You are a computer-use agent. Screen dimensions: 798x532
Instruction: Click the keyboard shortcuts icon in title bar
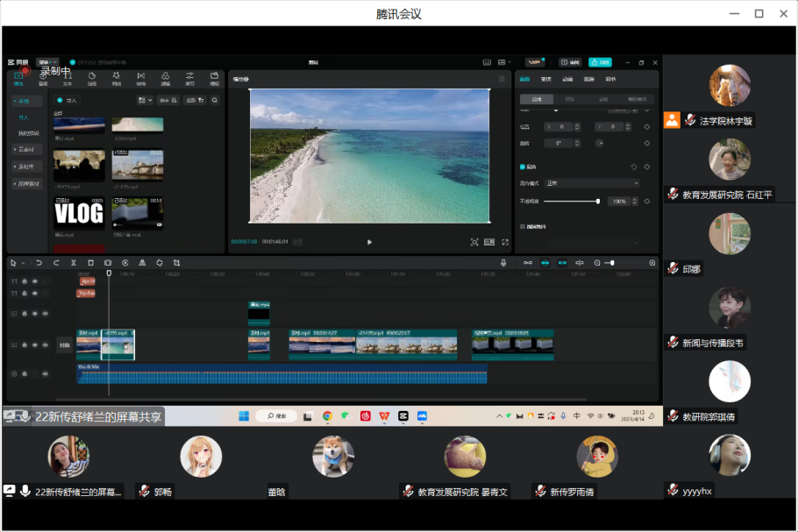(x=487, y=62)
